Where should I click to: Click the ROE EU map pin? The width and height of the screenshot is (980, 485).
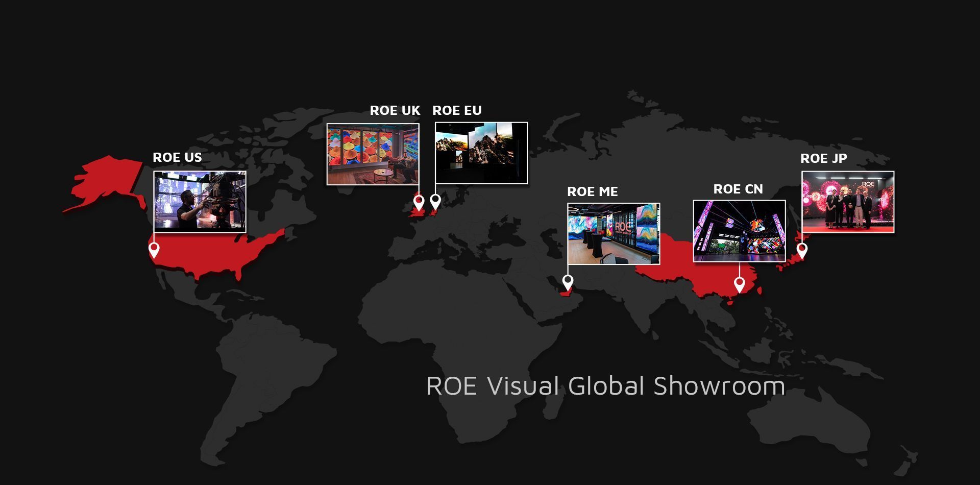(435, 201)
